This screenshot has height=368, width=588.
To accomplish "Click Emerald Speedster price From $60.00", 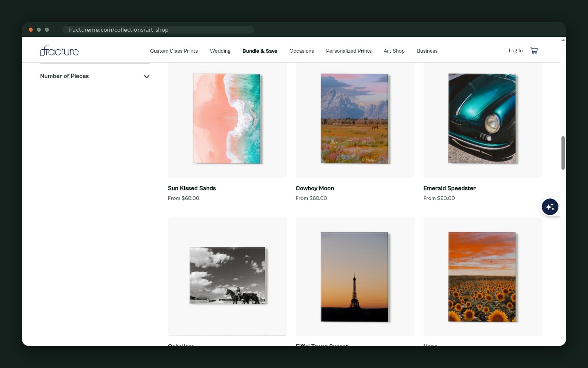I will click(x=439, y=198).
